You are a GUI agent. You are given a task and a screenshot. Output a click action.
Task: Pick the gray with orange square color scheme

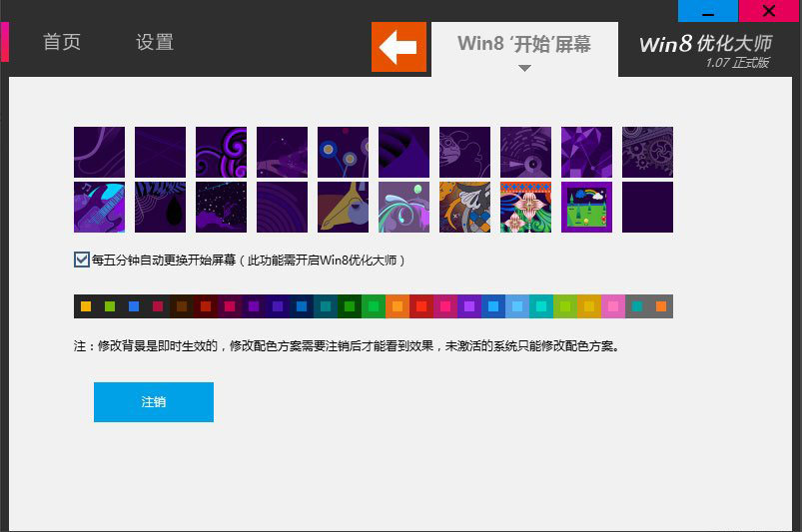pyautogui.click(x=661, y=306)
